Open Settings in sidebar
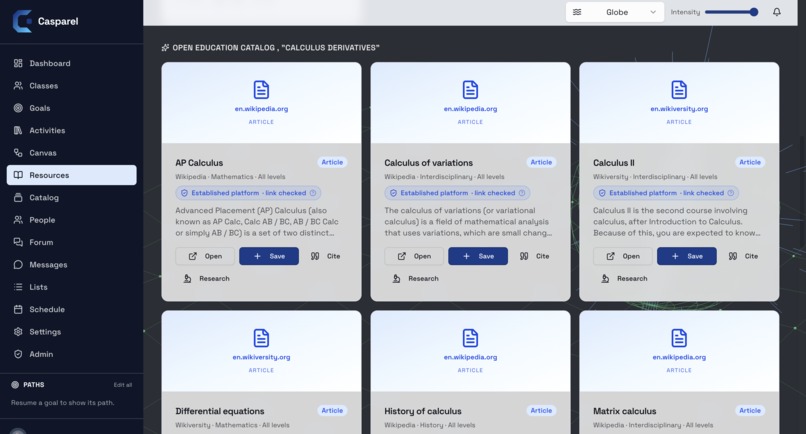 pyautogui.click(x=71, y=332)
